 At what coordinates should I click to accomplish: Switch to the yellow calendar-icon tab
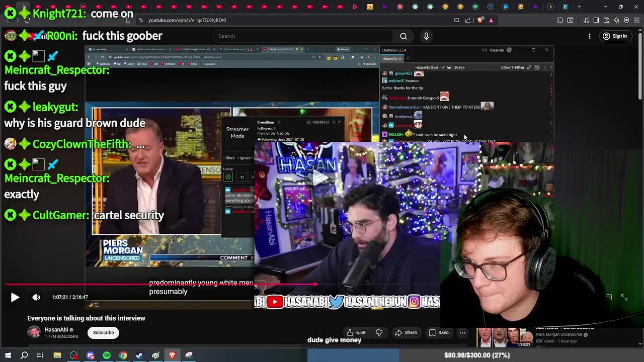[x=370, y=7]
